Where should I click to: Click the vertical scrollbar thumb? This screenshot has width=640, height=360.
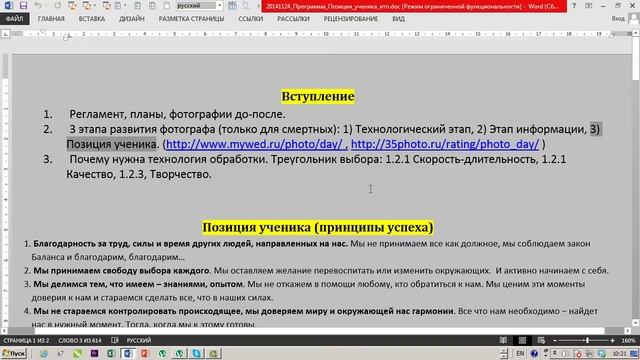pos(636,58)
